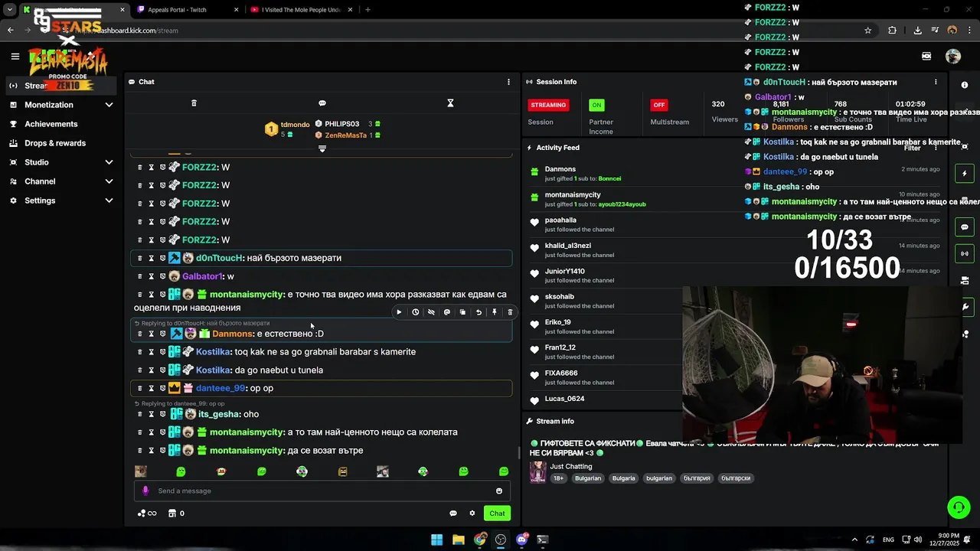Image resolution: width=980 pixels, height=551 pixels.
Task: Delete Galbator1's message with its trash icon
Action: pyautogui.click(x=139, y=276)
